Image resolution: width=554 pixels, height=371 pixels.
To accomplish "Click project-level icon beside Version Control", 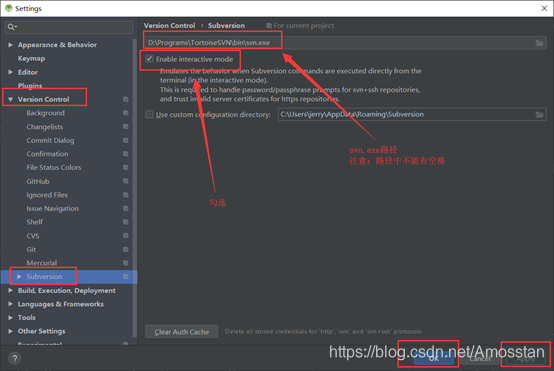I will (125, 99).
